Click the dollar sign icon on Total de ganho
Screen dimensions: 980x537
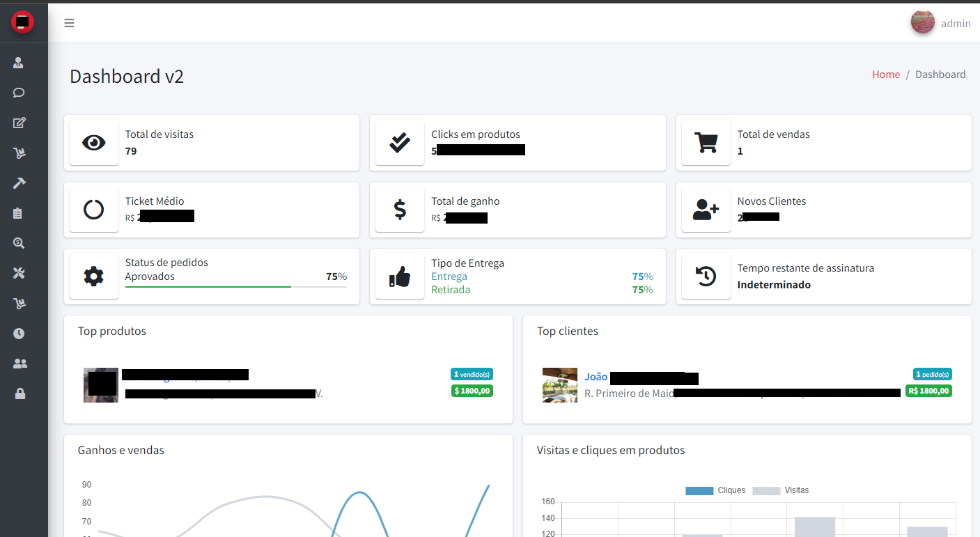(400, 210)
